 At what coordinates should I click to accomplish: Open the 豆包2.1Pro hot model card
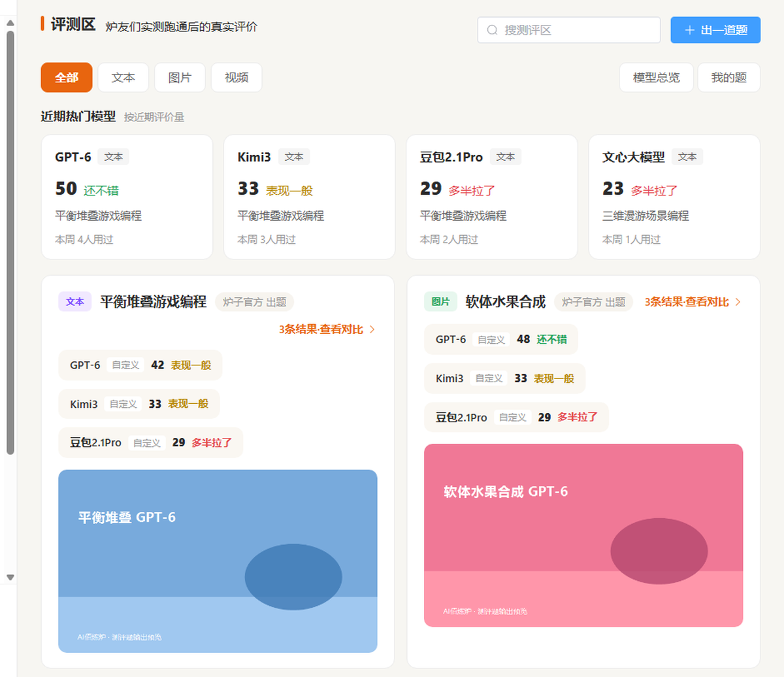coord(492,197)
